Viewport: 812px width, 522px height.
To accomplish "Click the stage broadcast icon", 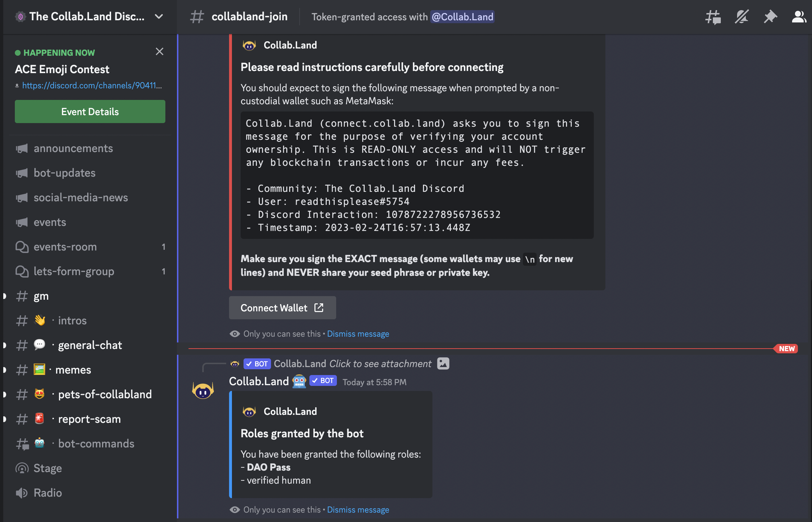I will point(22,468).
